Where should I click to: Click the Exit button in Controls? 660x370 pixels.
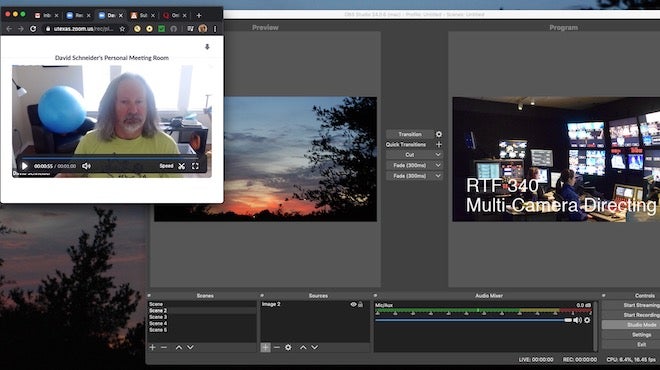(631, 344)
